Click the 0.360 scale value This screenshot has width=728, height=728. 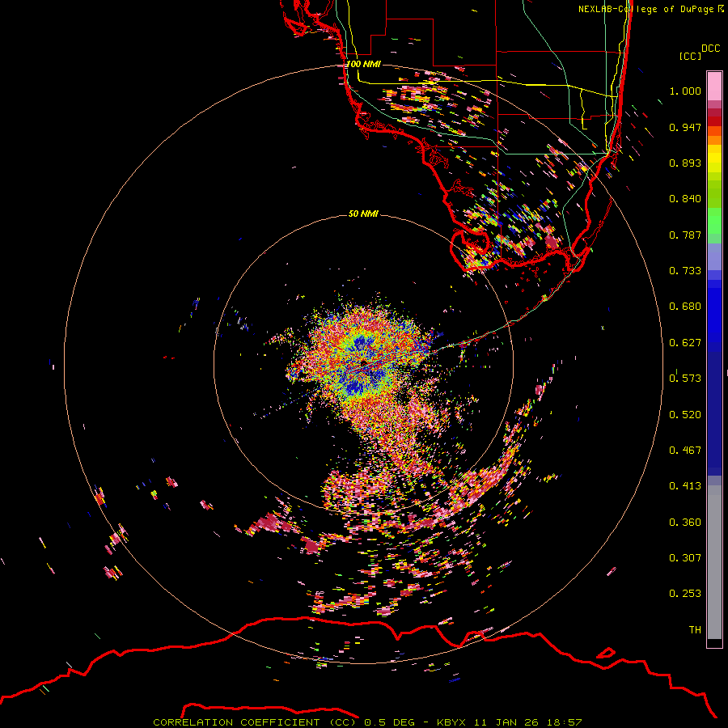pos(685,523)
